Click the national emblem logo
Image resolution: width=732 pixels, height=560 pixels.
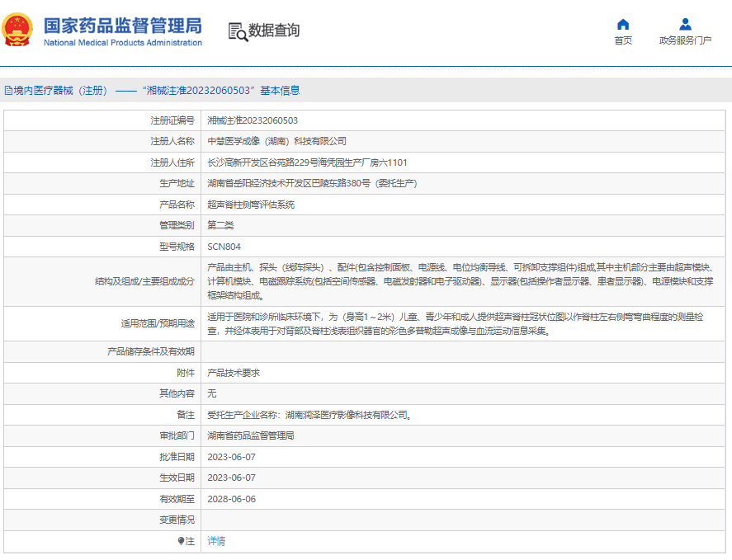tap(17, 31)
